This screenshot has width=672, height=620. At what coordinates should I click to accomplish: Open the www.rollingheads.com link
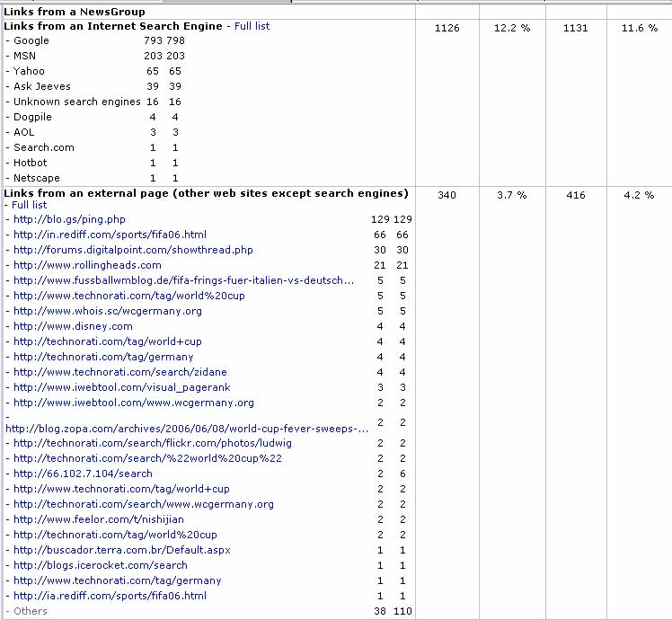87,265
